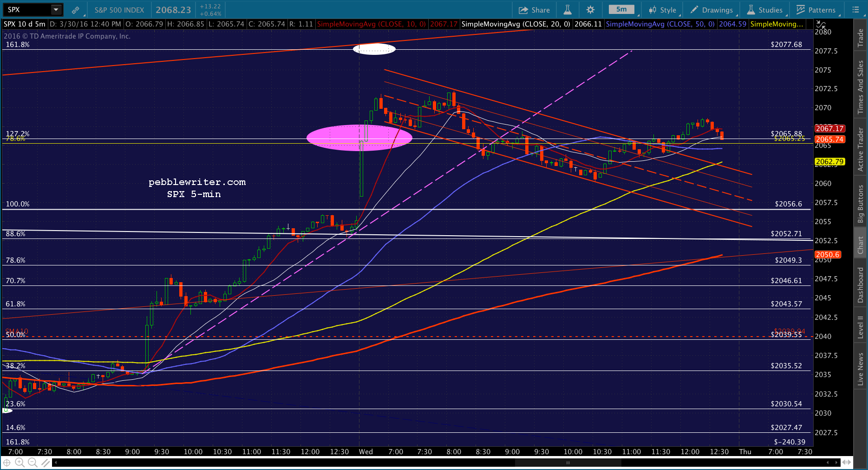Click the SPX 10 d 5m chart label
Image resolution: width=868 pixels, height=470 pixels.
pyautogui.click(x=25, y=24)
